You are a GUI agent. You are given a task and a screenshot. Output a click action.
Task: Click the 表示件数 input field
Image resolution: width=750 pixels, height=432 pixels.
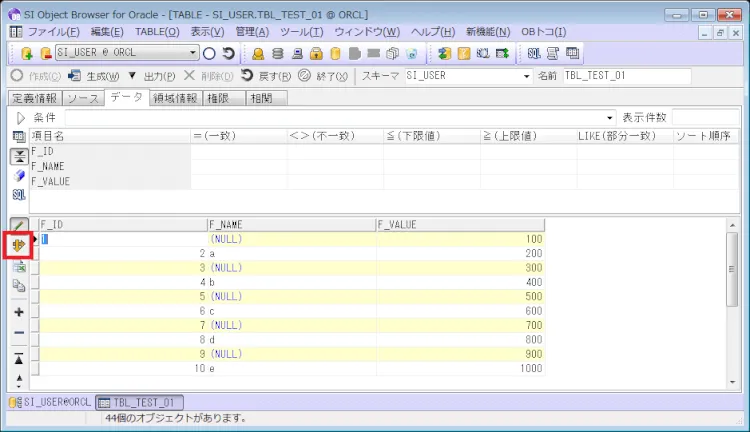tap(705, 118)
